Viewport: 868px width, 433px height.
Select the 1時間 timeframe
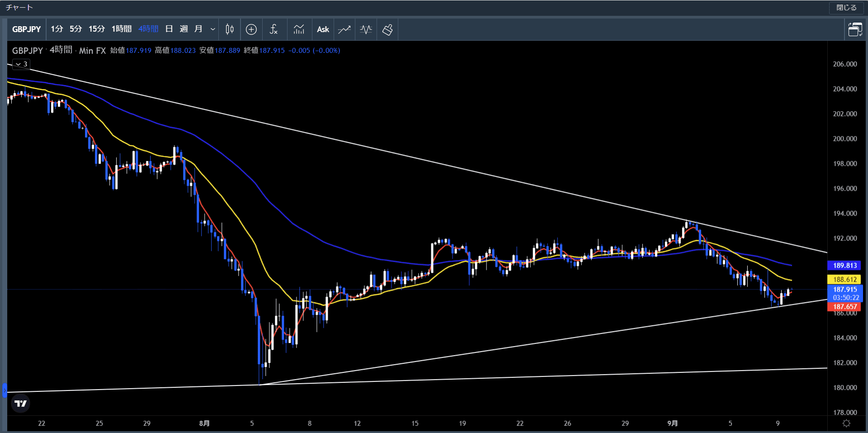(x=121, y=29)
